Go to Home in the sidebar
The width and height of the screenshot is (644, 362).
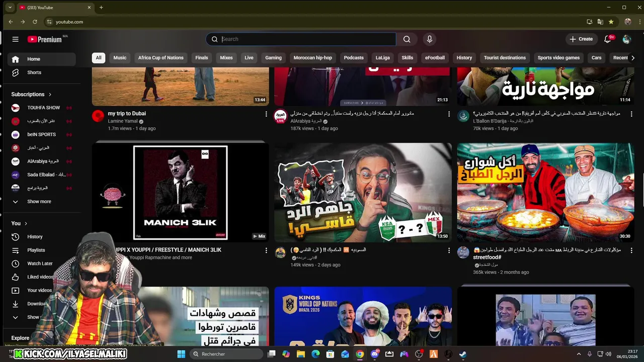(42, 59)
